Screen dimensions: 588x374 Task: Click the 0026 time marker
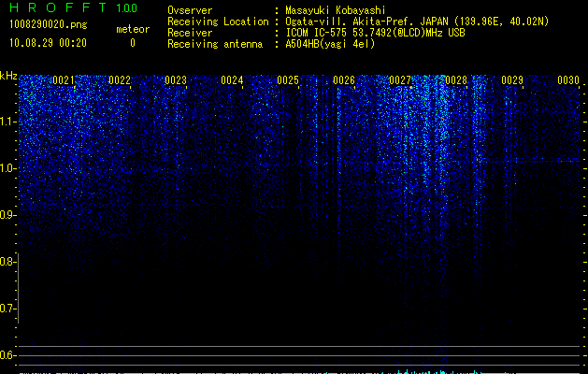344,80
